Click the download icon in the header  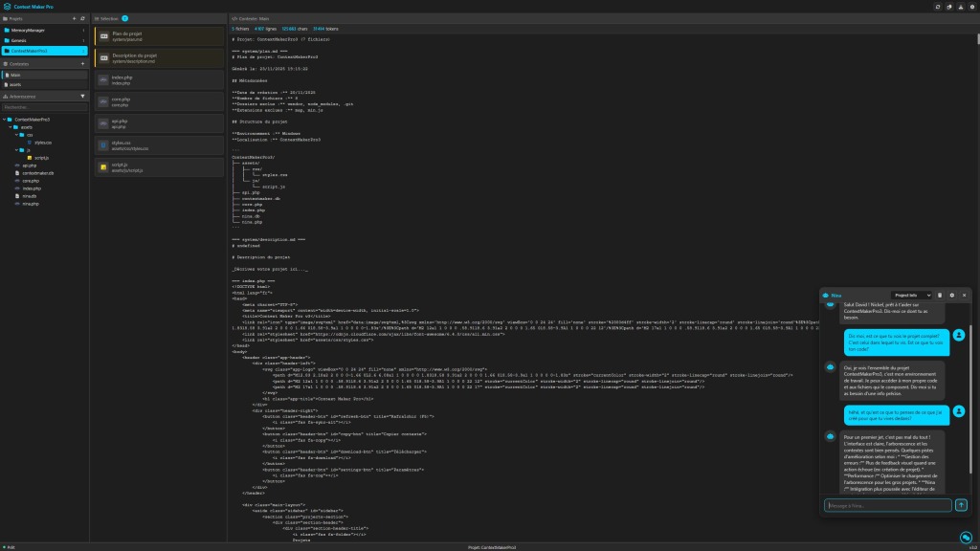click(x=960, y=7)
